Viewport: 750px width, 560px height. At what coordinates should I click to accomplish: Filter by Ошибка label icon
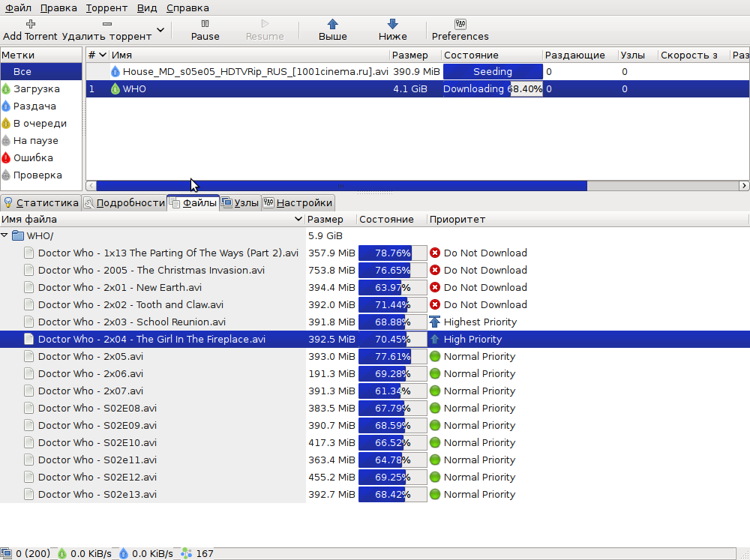pyautogui.click(x=6, y=158)
